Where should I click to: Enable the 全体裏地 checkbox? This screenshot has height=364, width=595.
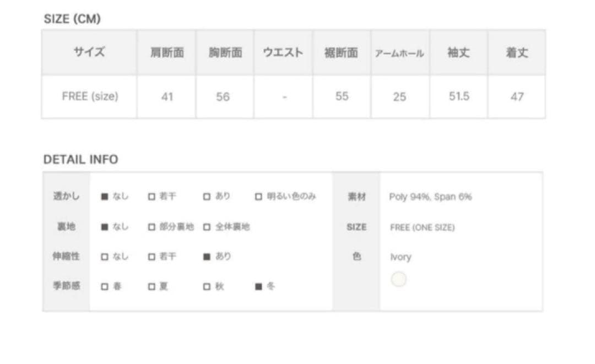(207, 227)
